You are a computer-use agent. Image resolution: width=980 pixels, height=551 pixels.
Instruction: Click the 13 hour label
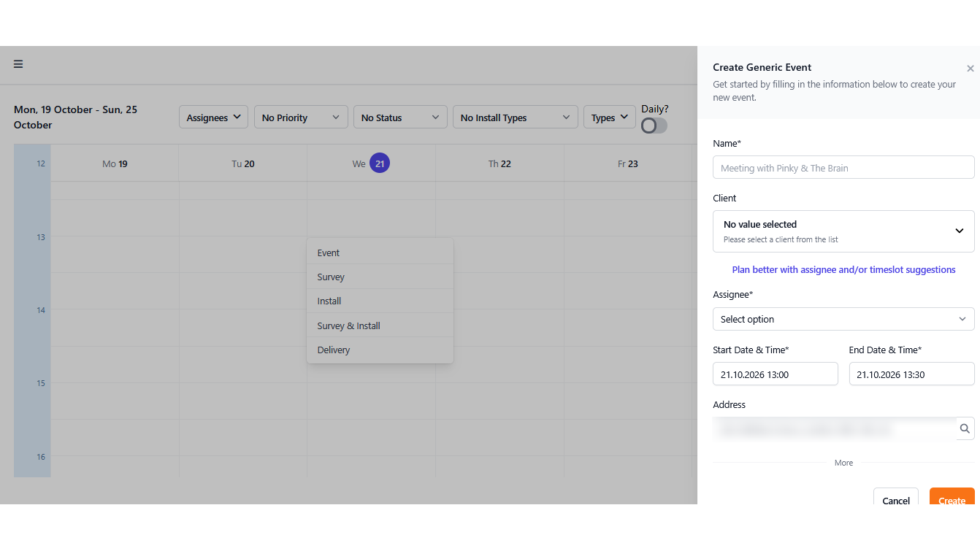[x=41, y=237]
